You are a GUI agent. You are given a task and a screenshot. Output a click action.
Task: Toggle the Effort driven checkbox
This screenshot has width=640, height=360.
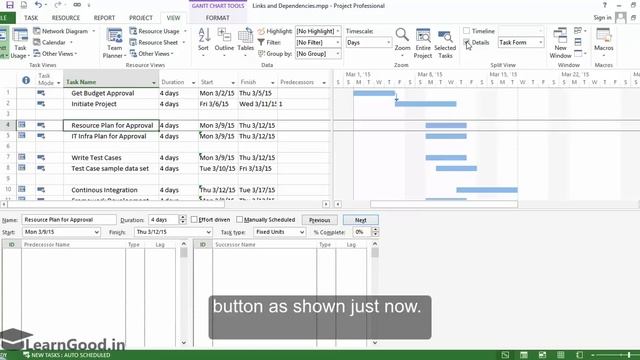point(194,220)
